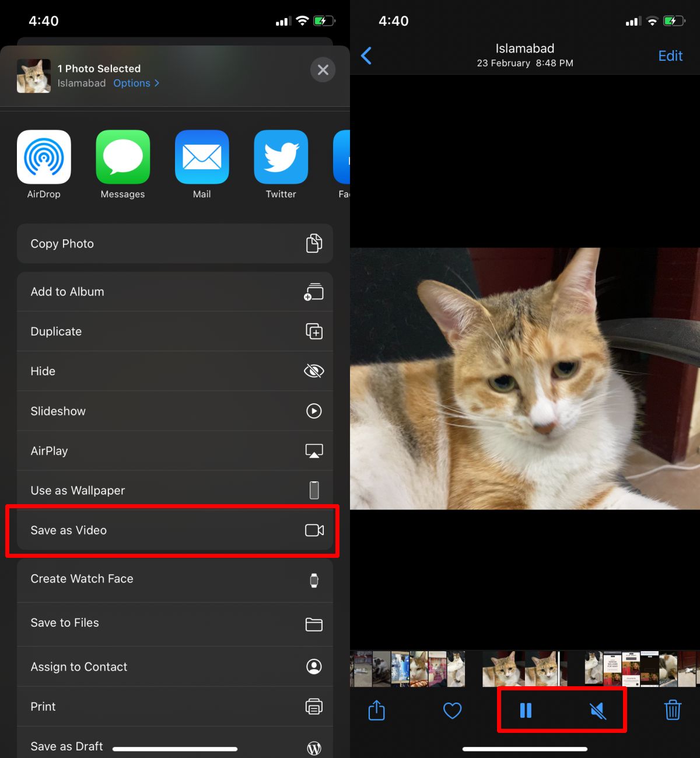This screenshot has width=700, height=758.
Task: Open Options for the selected photo
Action: [x=135, y=83]
